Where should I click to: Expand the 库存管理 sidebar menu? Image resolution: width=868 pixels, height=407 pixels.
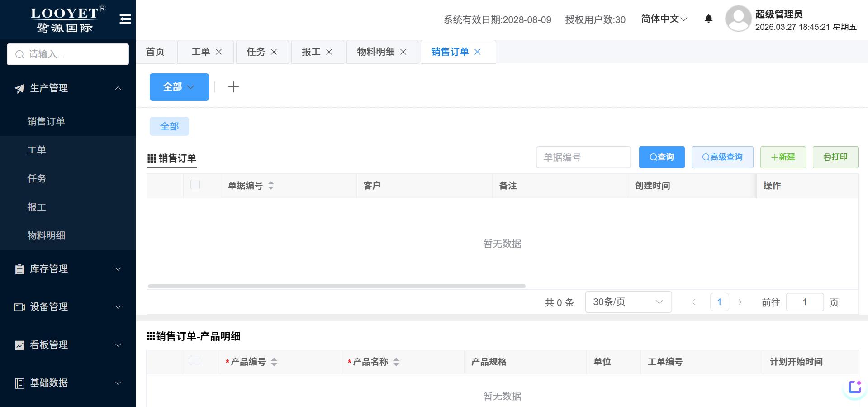coord(68,269)
